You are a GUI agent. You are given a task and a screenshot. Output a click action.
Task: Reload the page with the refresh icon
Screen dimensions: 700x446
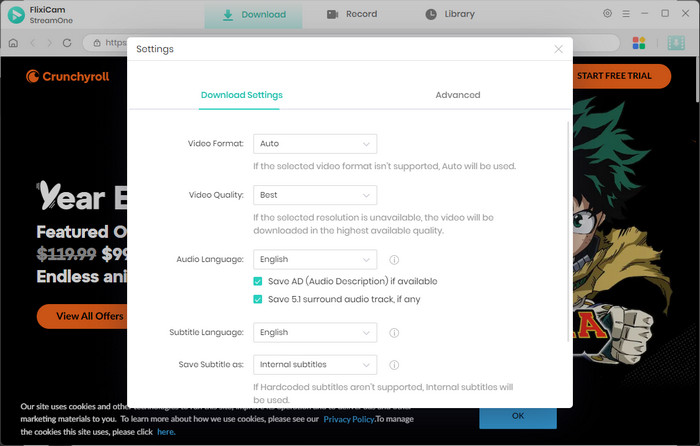[67, 43]
